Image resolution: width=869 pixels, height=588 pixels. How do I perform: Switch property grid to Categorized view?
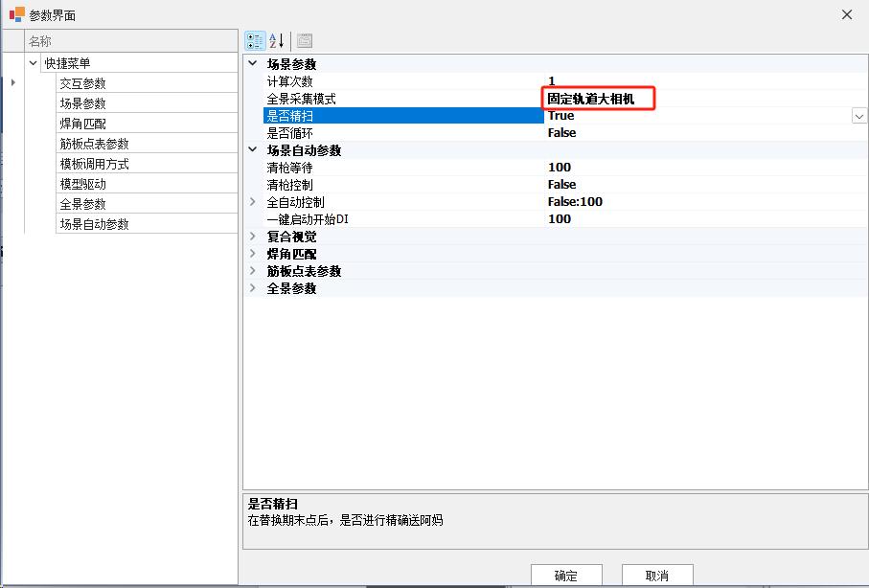[x=255, y=41]
